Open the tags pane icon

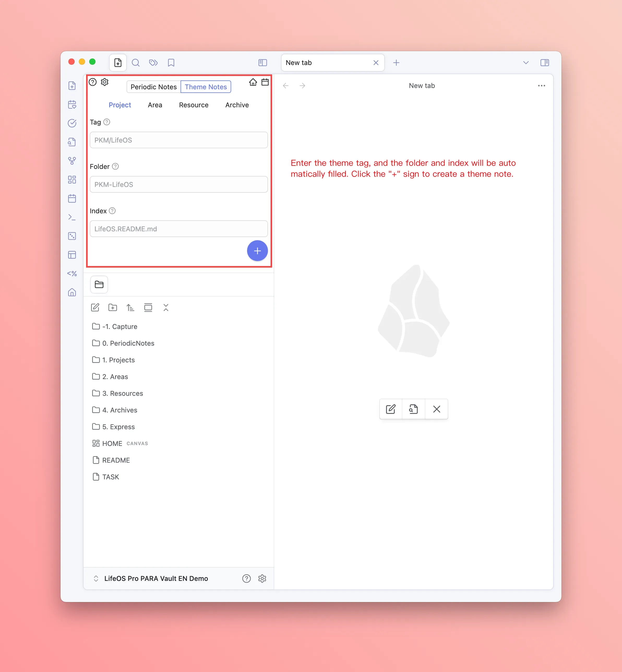tap(153, 63)
